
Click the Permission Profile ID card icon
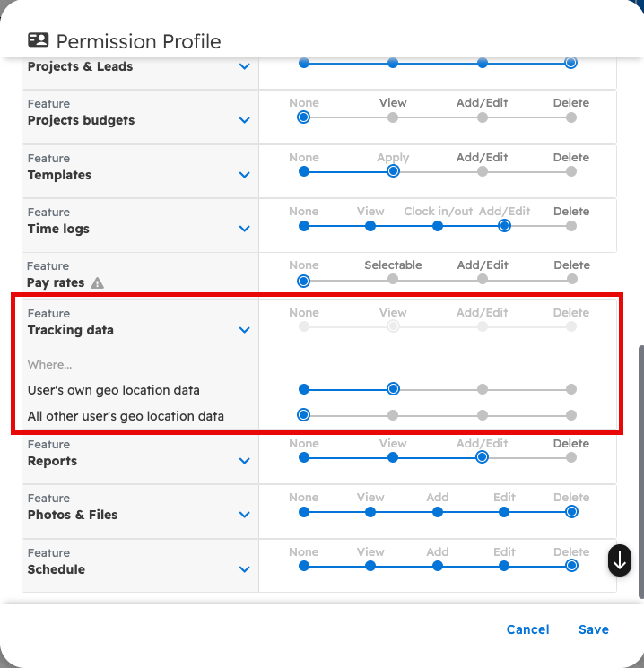tap(38, 40)
